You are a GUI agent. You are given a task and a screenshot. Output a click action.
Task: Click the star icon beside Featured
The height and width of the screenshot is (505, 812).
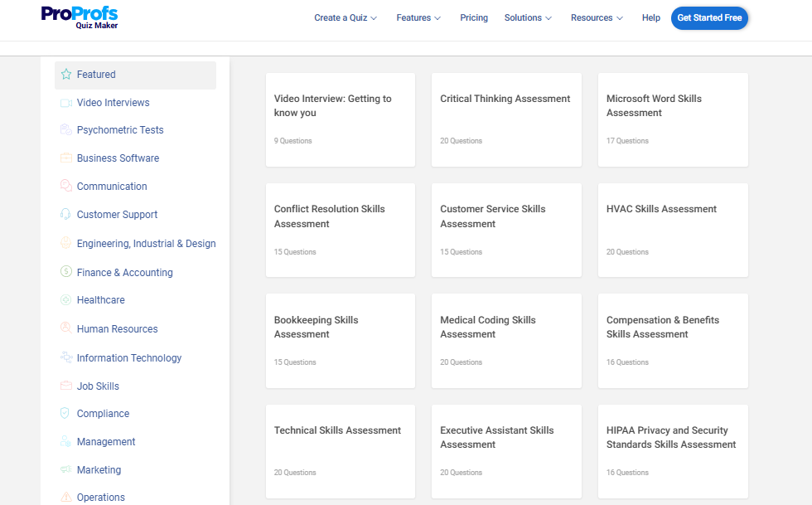tap(66, 75)
